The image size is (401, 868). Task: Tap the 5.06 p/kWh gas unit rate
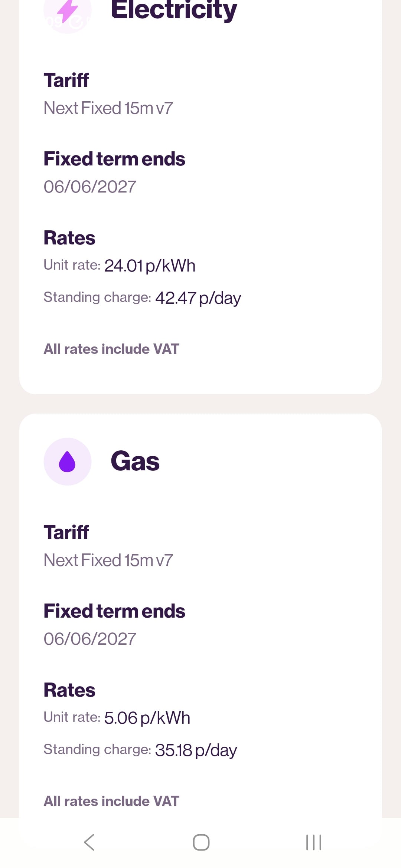(x=147, y=718)
